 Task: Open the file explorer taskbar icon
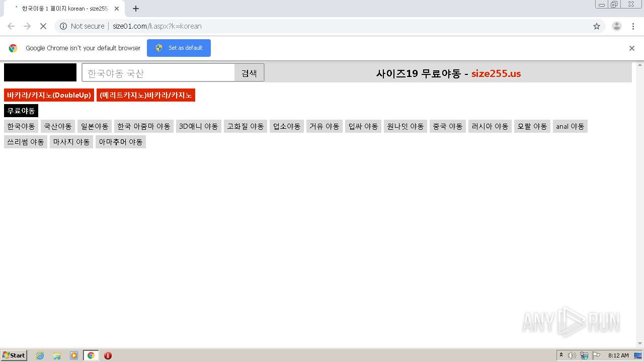click(x=57, y=355)
